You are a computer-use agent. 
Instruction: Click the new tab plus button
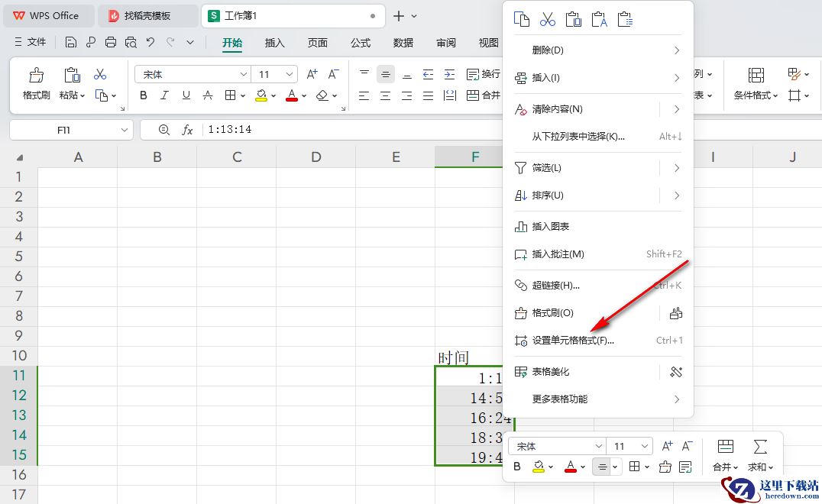tap(399, 16)
